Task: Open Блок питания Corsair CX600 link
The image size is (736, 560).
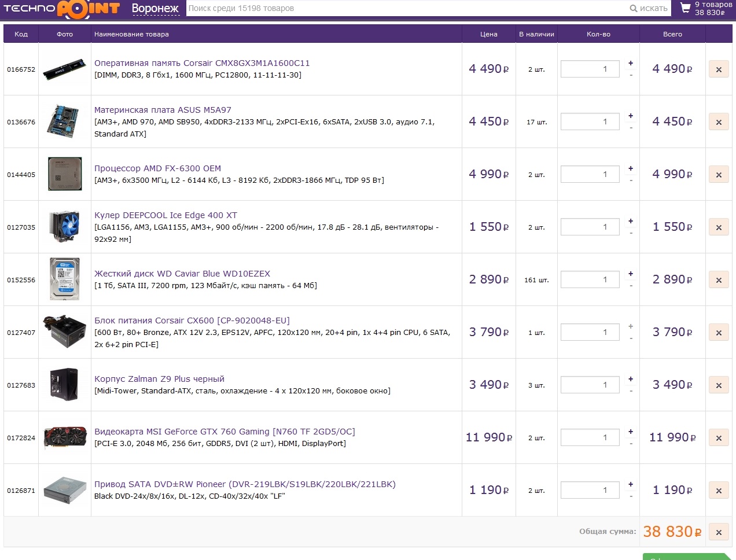Action: tap(192, 320)
